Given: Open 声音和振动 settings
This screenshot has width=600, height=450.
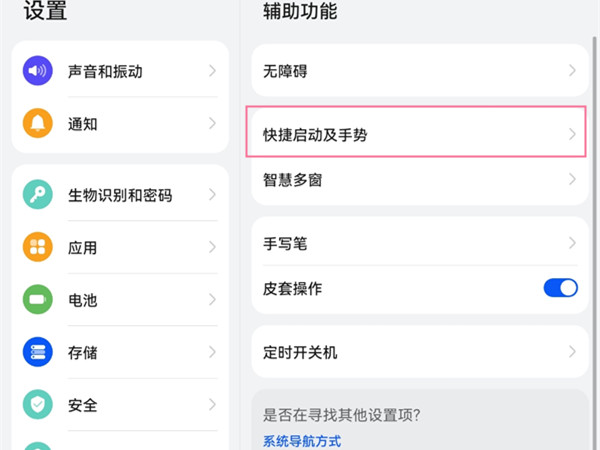Looking at the screenshot, I should pos(106,71).
